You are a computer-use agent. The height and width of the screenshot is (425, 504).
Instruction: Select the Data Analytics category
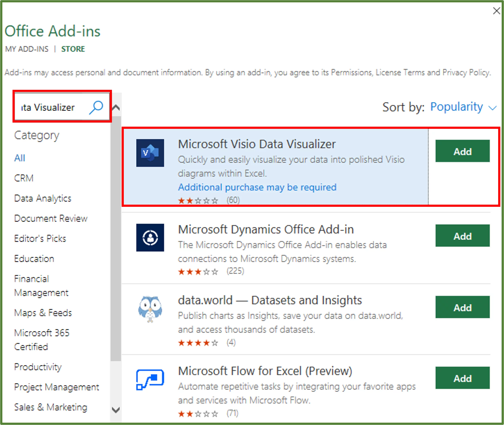point(43,198)
